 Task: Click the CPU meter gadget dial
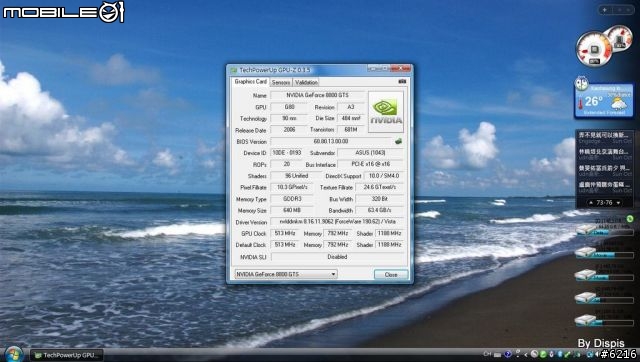click(x=594, y=49)
